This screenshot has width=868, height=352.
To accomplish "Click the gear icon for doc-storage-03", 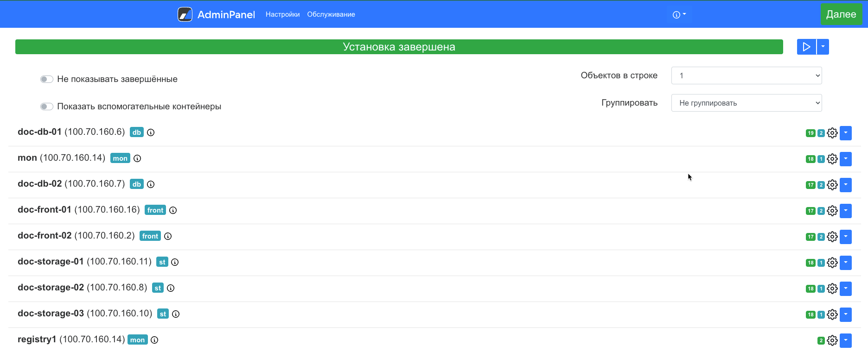I will (832, 314).
